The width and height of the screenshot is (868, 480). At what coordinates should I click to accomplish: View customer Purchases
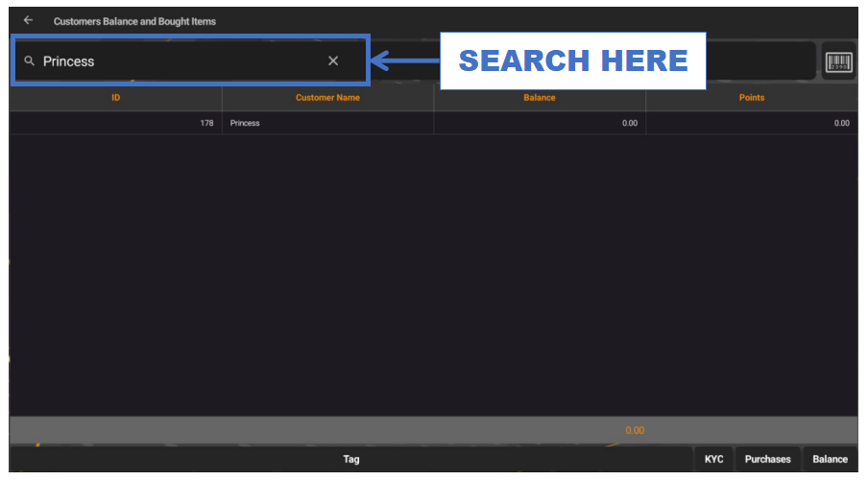767,459
